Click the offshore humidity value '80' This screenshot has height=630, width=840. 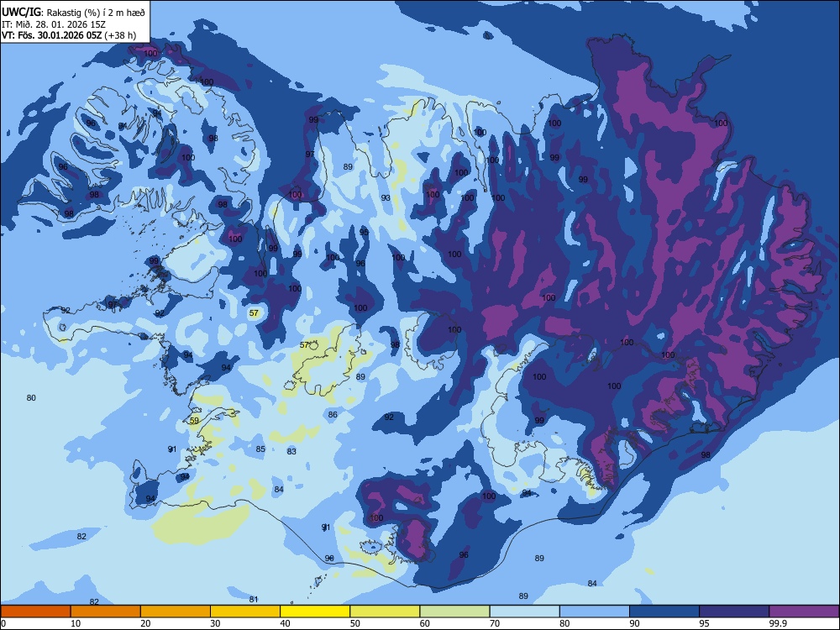[31, 397]
